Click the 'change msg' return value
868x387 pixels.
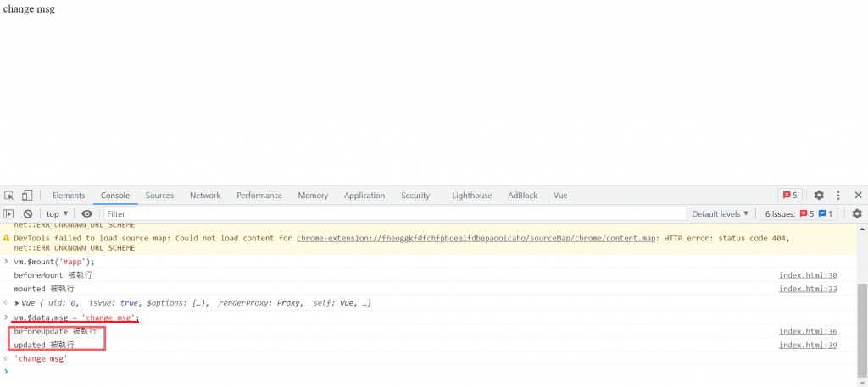[x=41, y=359]
